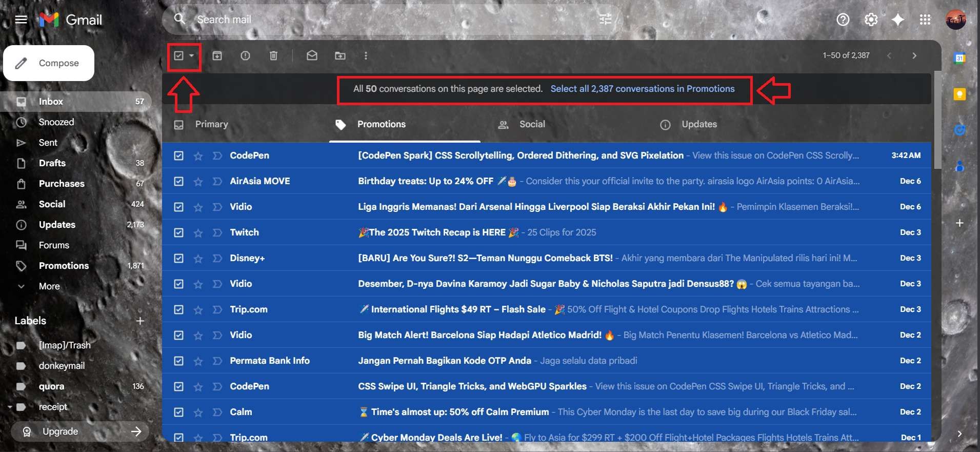980x452 pixels.
Task: Click the Compose button
Action: coord(49,63)
